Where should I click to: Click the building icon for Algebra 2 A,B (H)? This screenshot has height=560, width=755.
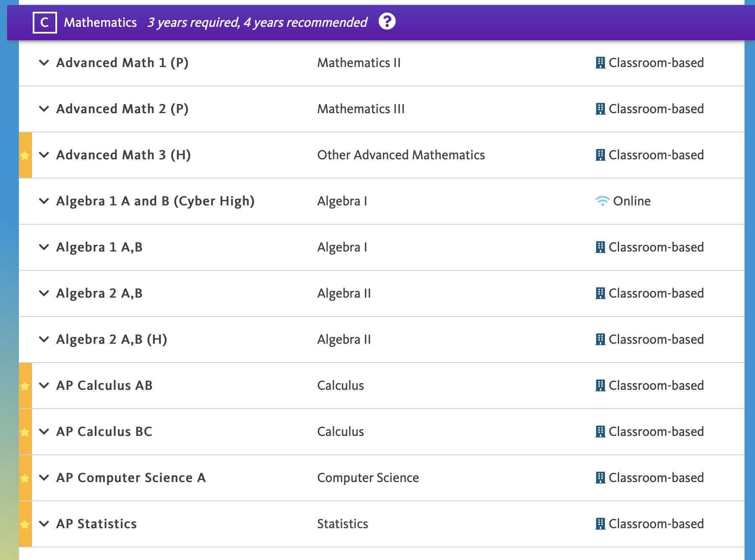click(x=600, y=340)
